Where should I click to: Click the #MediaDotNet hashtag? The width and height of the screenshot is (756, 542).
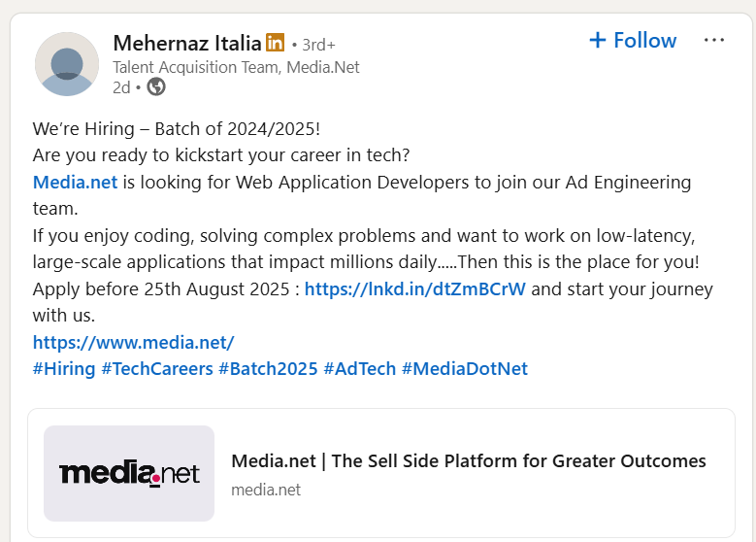coord(465,369)
